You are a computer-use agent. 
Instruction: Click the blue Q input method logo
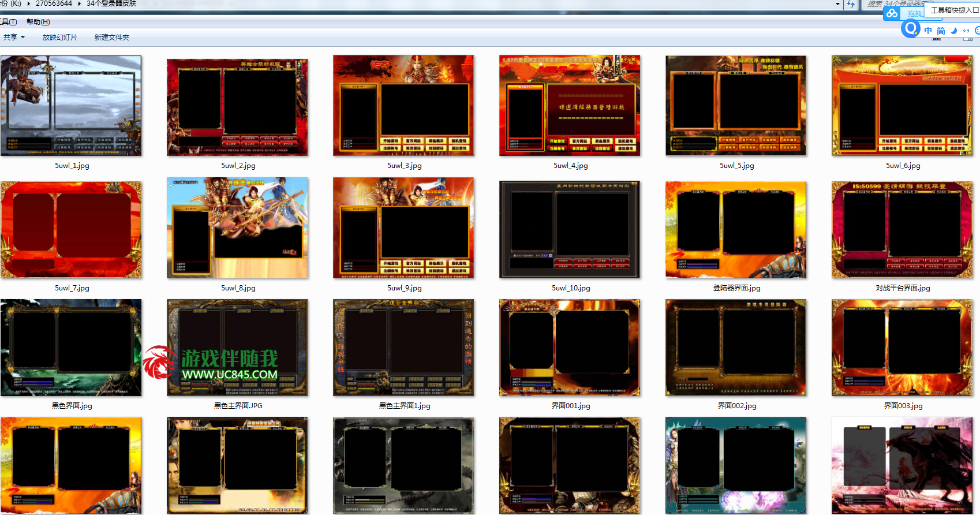tap(911, 28)
